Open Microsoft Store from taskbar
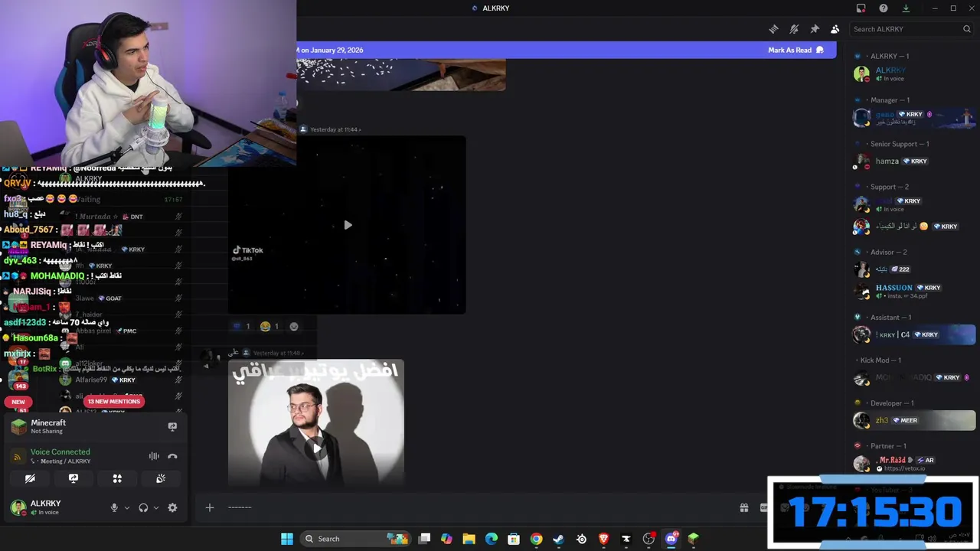 tap(514, 539)
